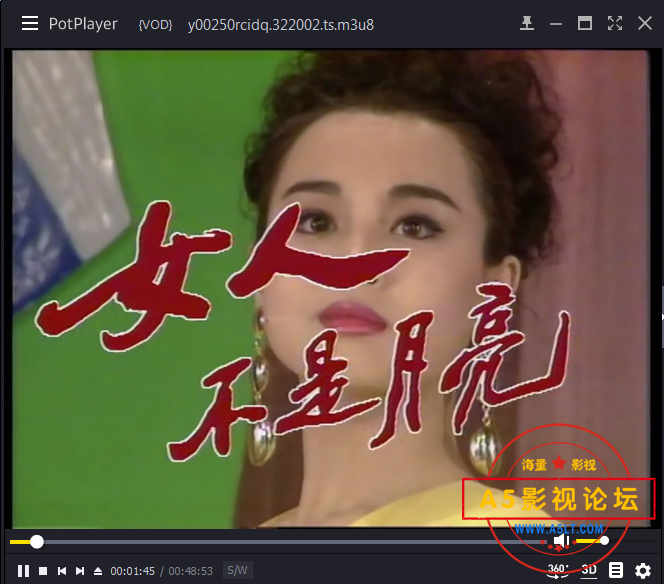Toggle the 360° video mode

[558, 570]
